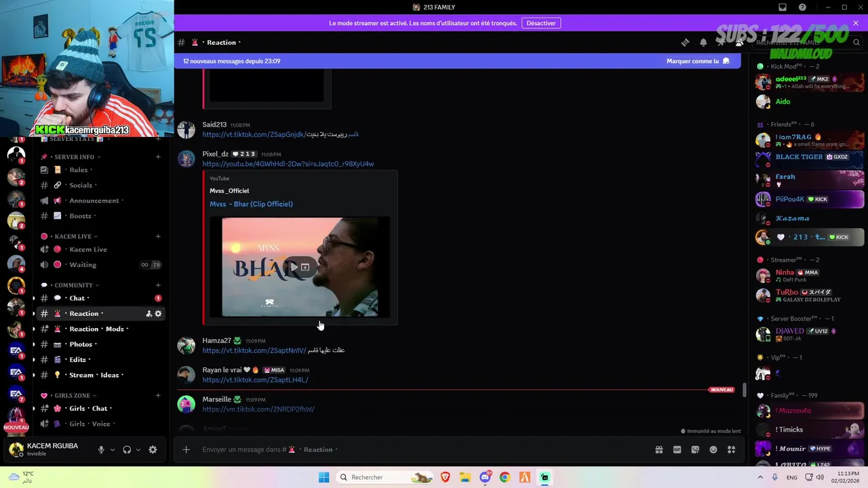
Task: Play the Mvss Bhar video embed
Action: [293, 267]
